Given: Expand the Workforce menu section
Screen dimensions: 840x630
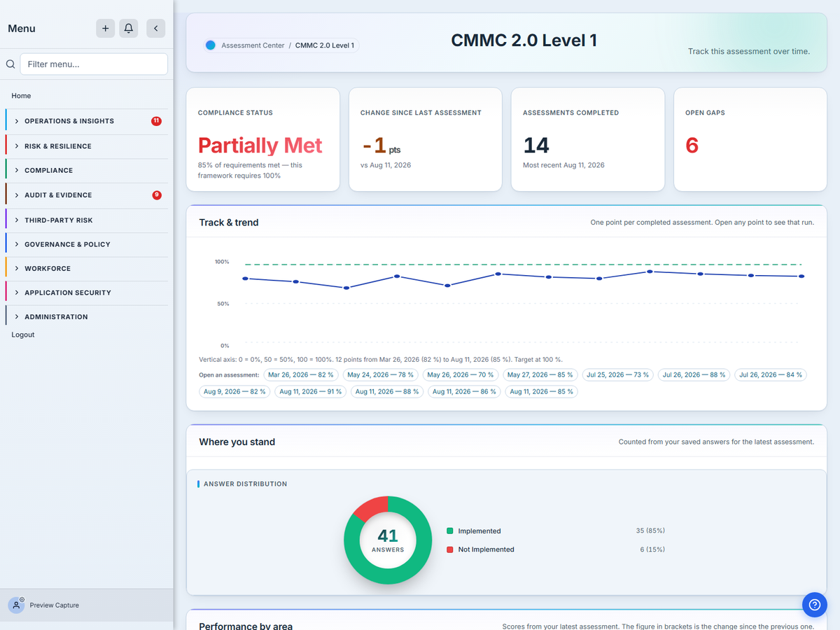Looking at the screenshot, I should tap(87, 268).
